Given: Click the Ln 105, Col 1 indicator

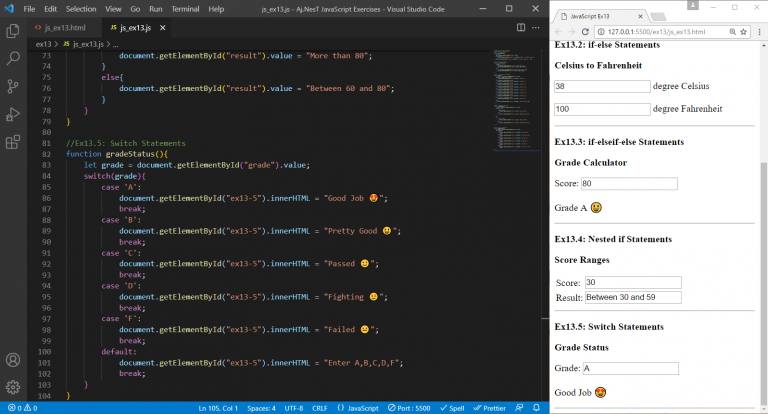Looking at the screenshot, I should pyautogui.click(x=220, y=408).
